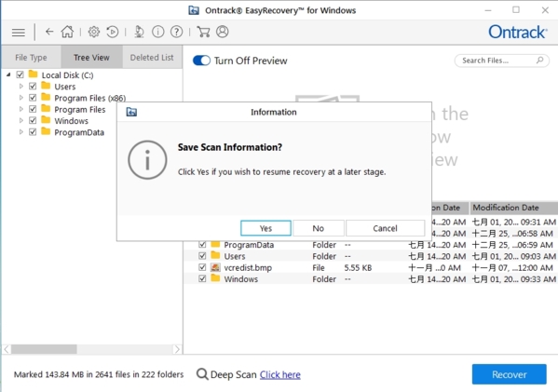Switch to the File Type tab
Image resolution: width=558 pixels, height=392 pixels.
pos(31,57)
